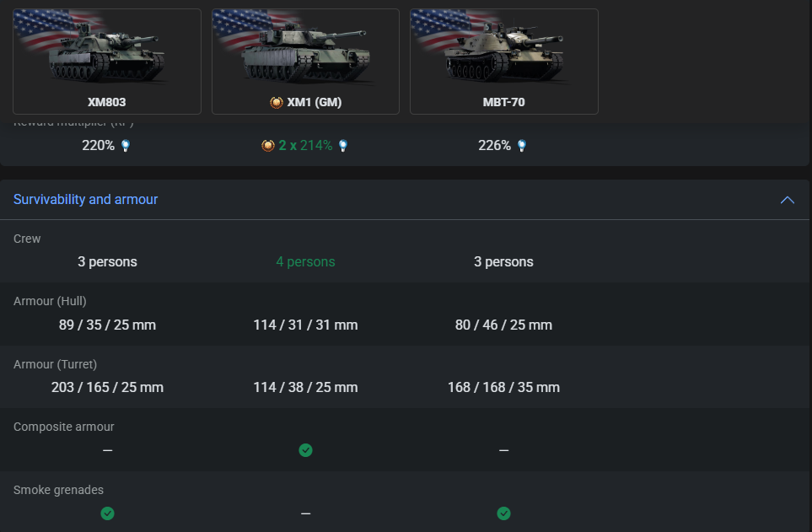Click the MBT-70 name label

click(x=503, y=102)
